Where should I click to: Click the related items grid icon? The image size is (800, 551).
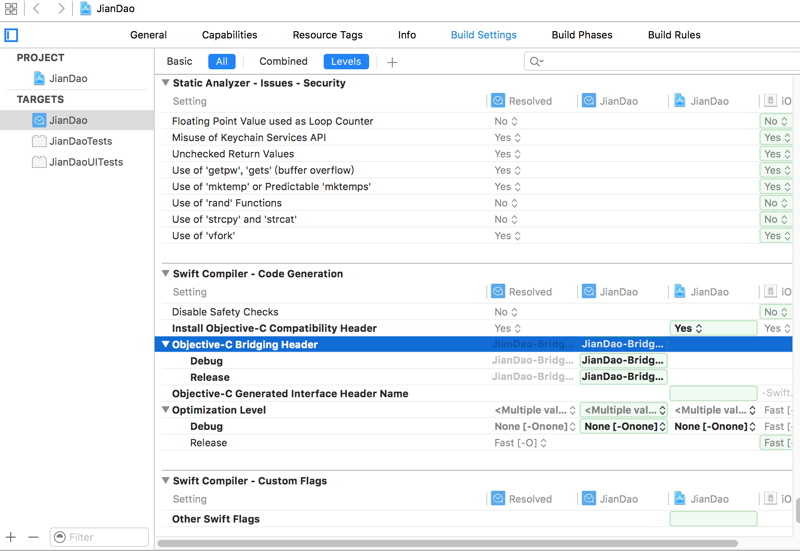(x=11, y=9)
